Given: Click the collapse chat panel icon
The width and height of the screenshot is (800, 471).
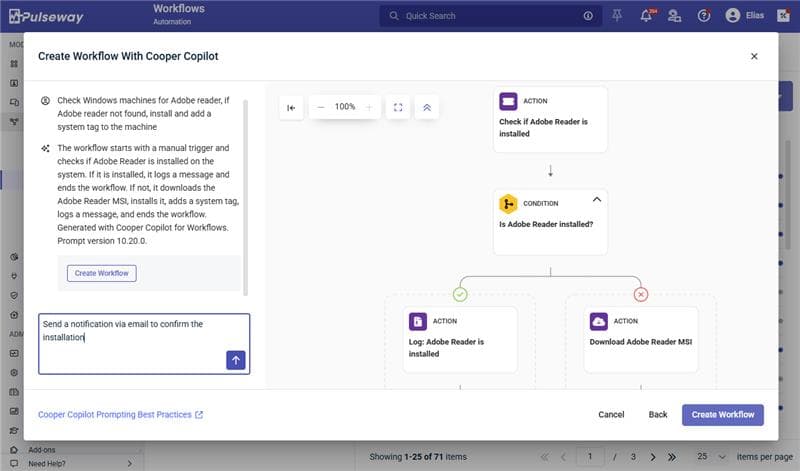Looking at the screenshot, I should [291, 107].
